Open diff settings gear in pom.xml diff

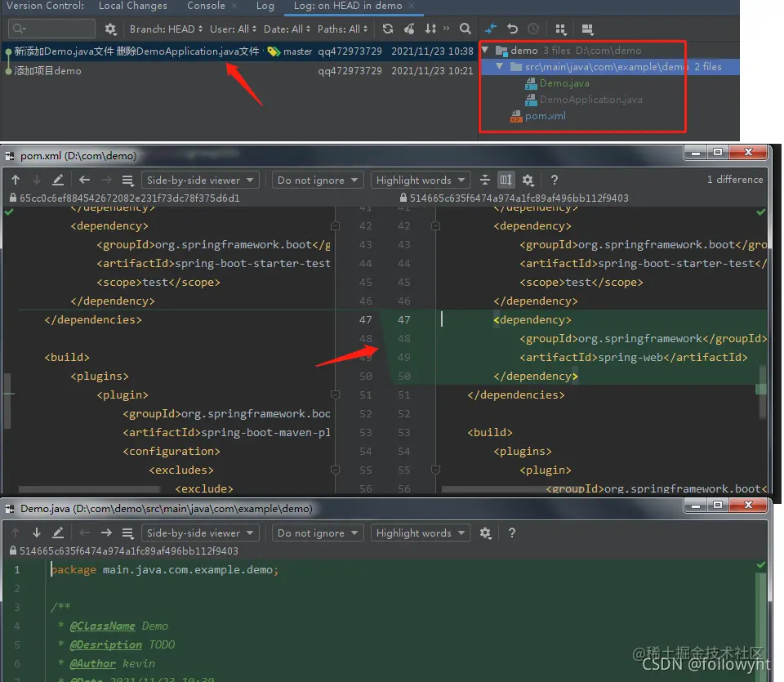[x=528, y=180]
